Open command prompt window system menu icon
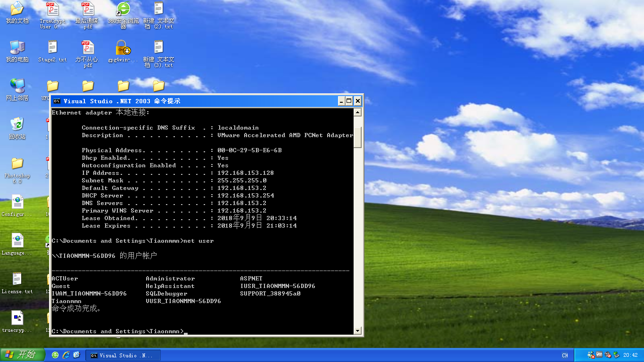This screenshot has width=644, height=362. (57, 101)
